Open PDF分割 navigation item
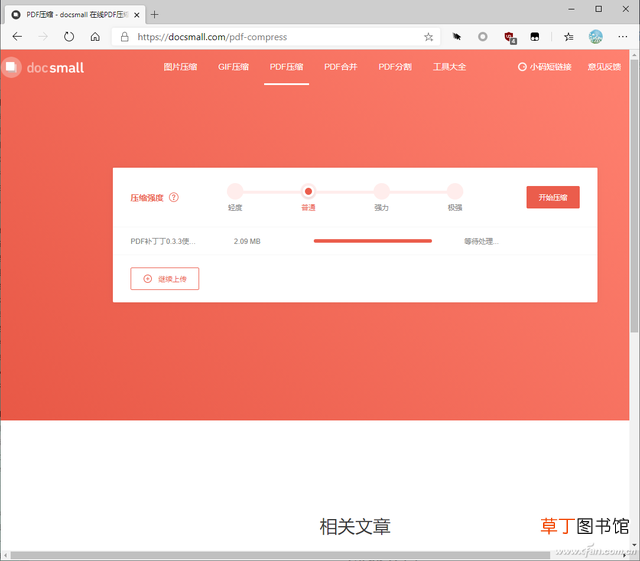This screenshot has width=640, height=561. click(395, 67)
